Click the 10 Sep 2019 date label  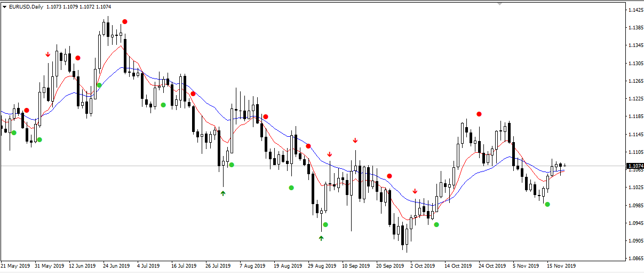point(355,266)
